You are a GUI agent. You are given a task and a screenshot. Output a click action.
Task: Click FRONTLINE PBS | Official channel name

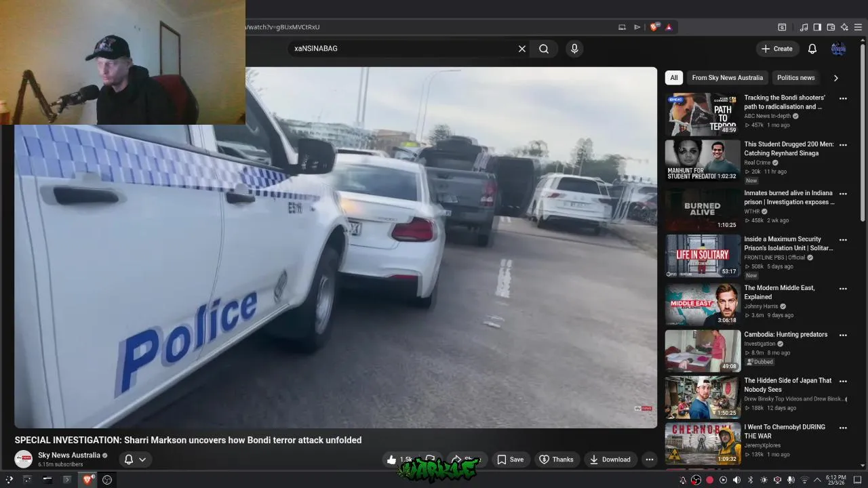(774, 258)
